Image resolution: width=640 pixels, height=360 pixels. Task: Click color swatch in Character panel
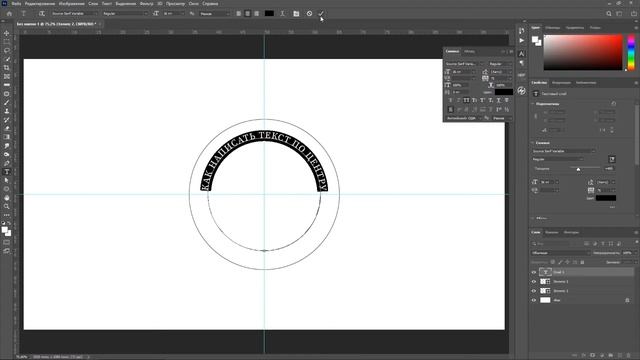click(x=504, y=92)
